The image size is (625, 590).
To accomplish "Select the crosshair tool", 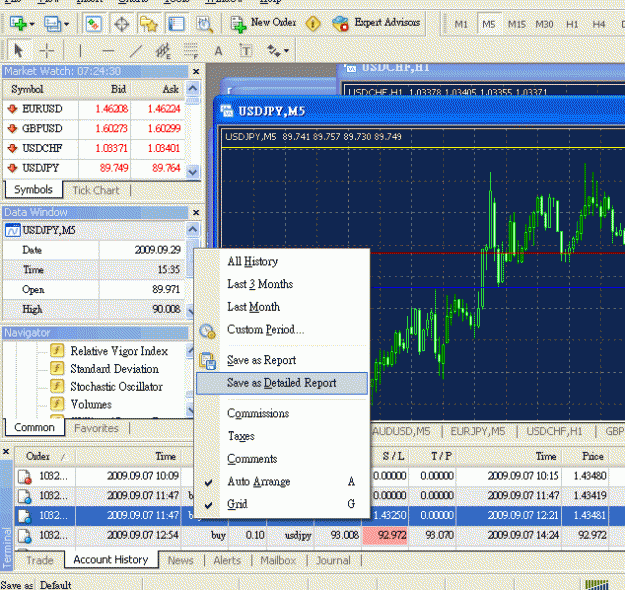I will pos(47,51).
